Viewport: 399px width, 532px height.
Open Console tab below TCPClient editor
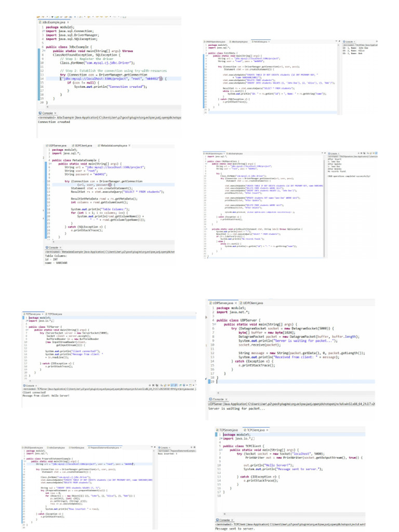click(223, 520)
